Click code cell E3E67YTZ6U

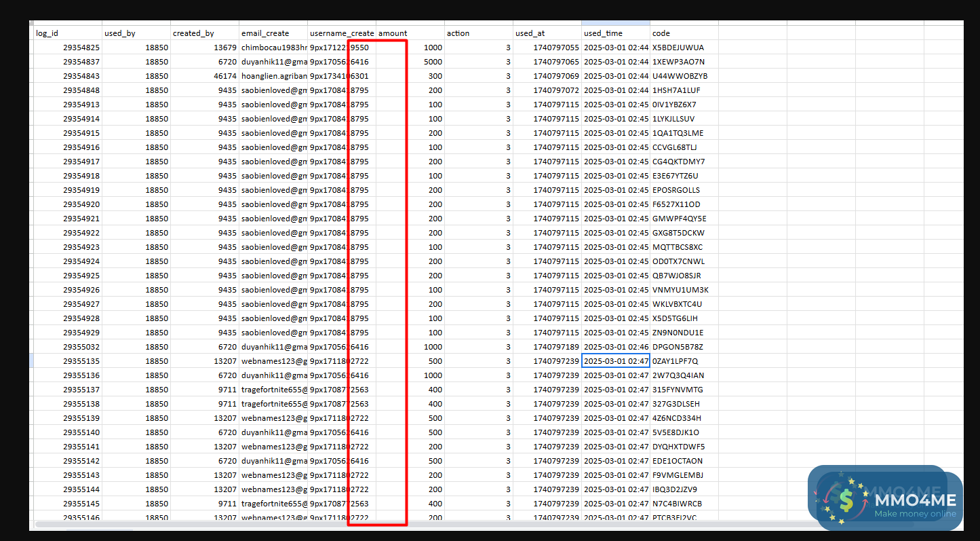pos(684,176)
